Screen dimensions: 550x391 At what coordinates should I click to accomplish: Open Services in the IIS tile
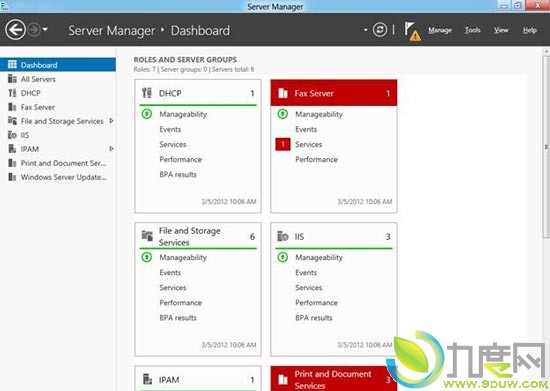(308, 288)
